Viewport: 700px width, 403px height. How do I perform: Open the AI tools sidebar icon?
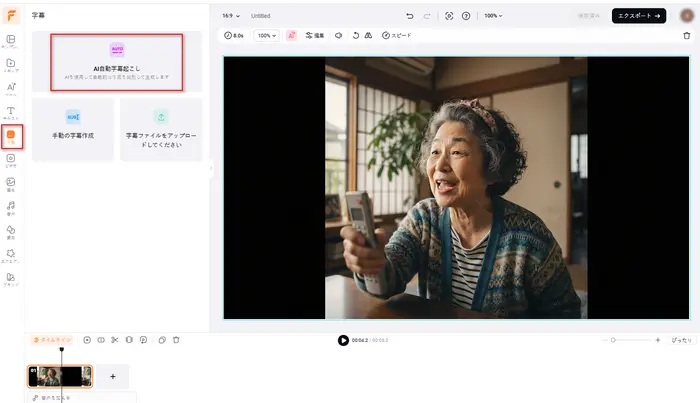pyautogui.click(x=11, y=89)
